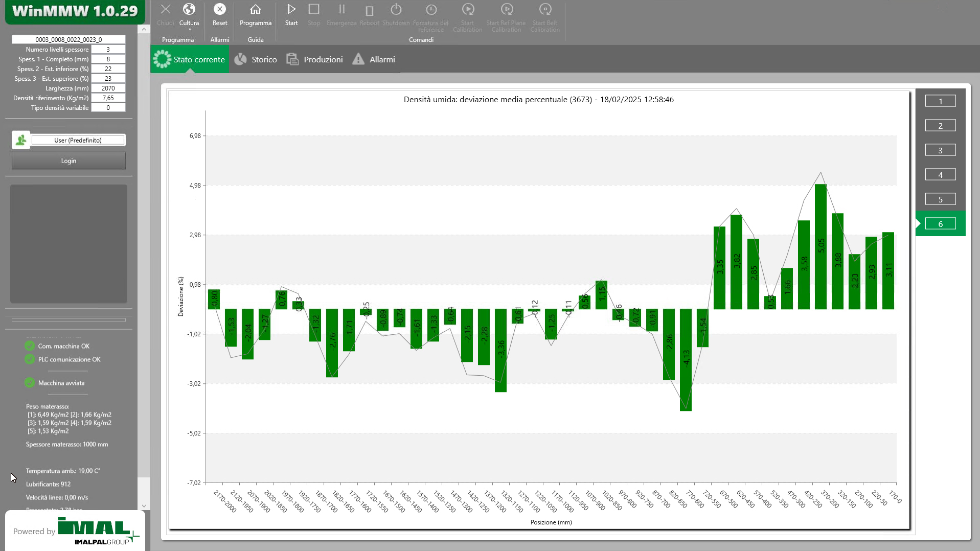Image resolution: width=980 pixels, height=551 pixels.
Task: Click the Start play icon
Action: click(291, 10)
